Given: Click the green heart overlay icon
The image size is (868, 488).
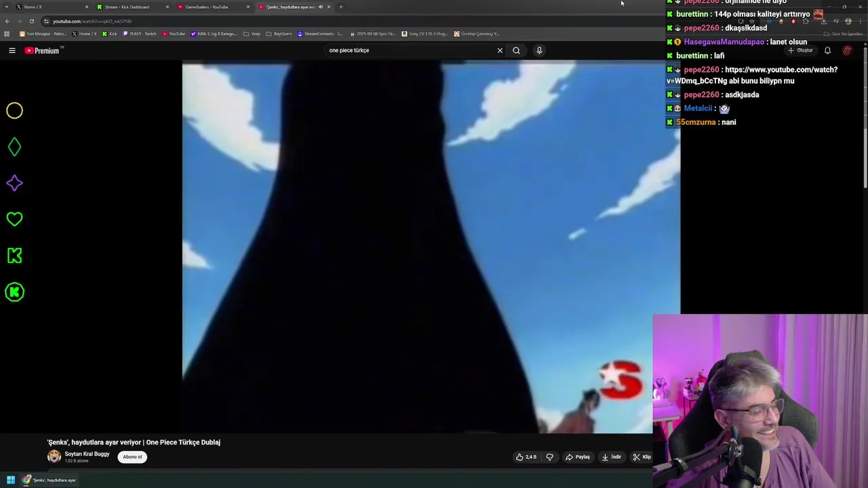Looking at the screenshot, I should pyautogui.click(x=14, y=219).
